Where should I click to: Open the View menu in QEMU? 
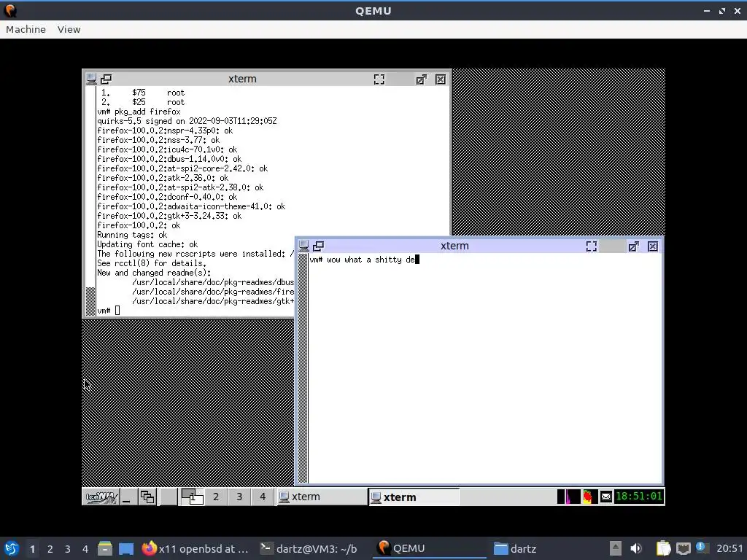coord(69,29)
